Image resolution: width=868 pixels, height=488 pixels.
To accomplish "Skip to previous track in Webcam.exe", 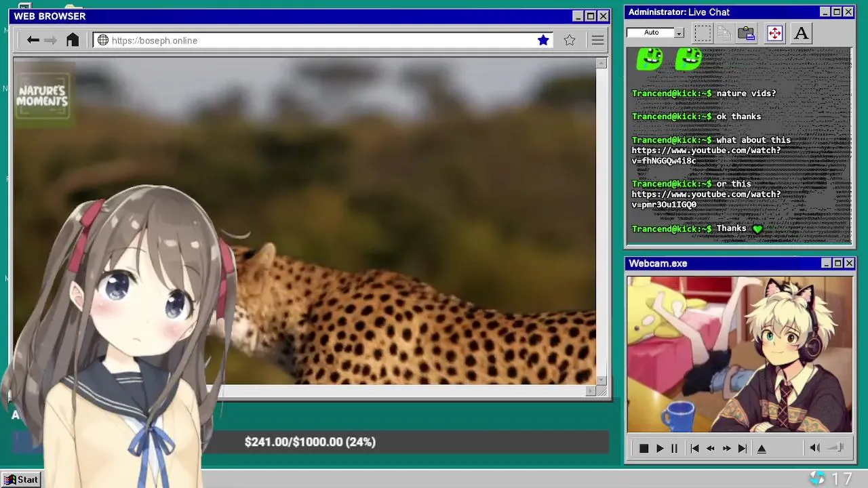I will point(694,448).
